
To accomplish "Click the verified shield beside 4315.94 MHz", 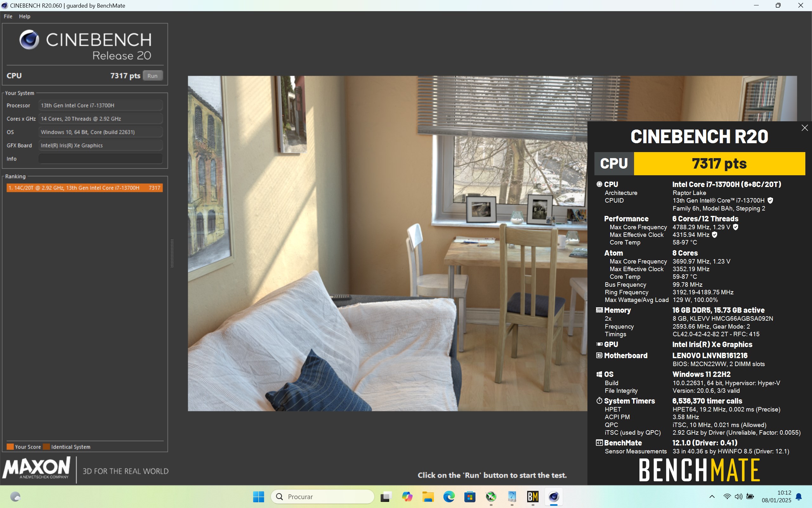I will (715, 235).
